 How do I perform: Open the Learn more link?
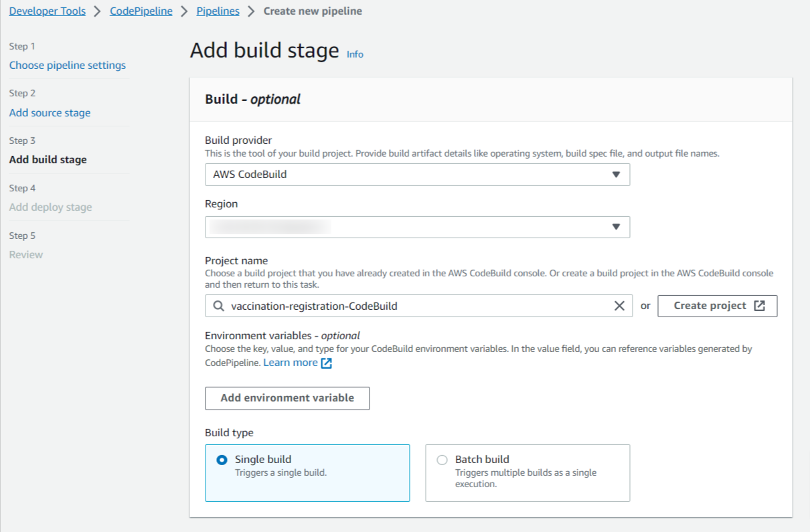tap(291, 363)
